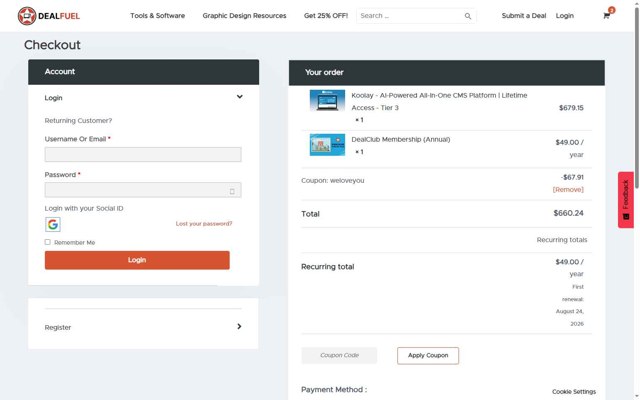Sign in with the Google icon
Viewport: 640px width, 400px height.
coord(53,224)
